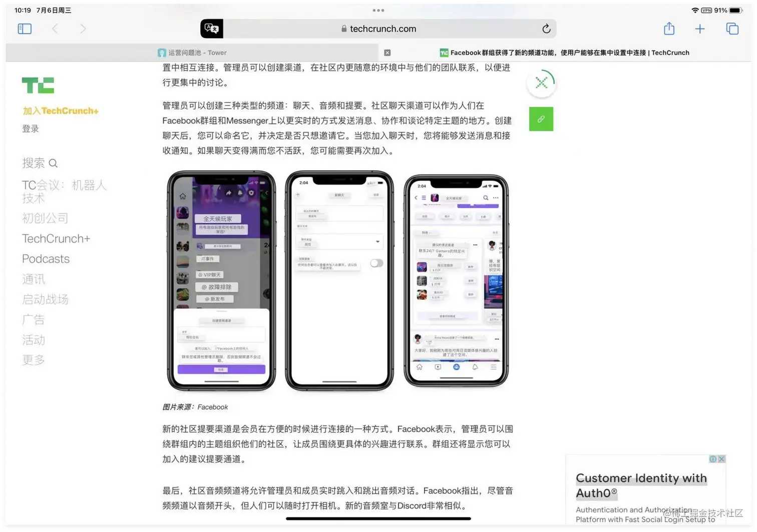Image resolution: width=757 pixels, height=532 pixels.
Task: Open the first phone mockup image
Action: (221, 281)
